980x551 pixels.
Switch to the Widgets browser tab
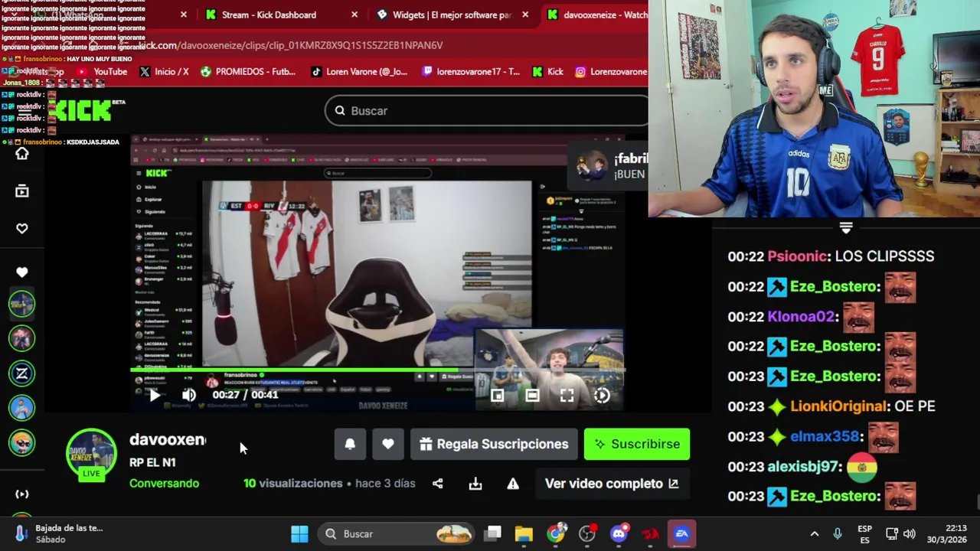point(452,15)
